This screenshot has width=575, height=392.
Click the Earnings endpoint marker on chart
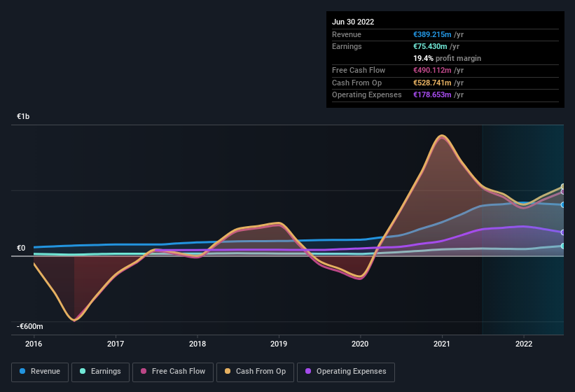[x=563, y=246]
